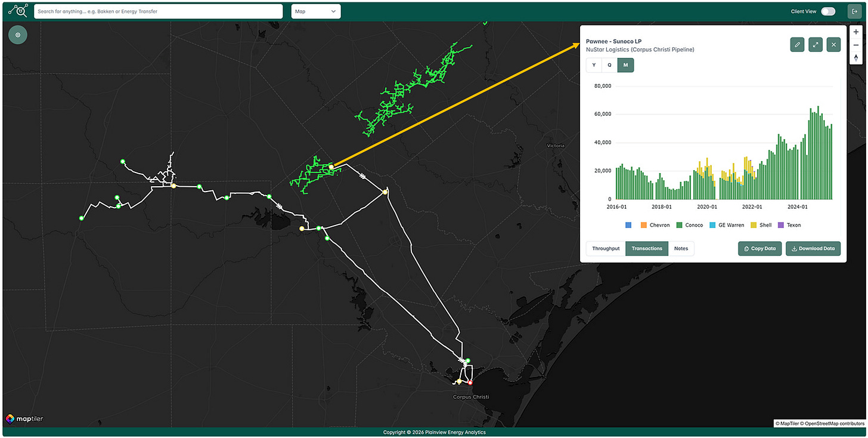
Task: Click the 80,000 y-axis label
Action: click(603, 86)
